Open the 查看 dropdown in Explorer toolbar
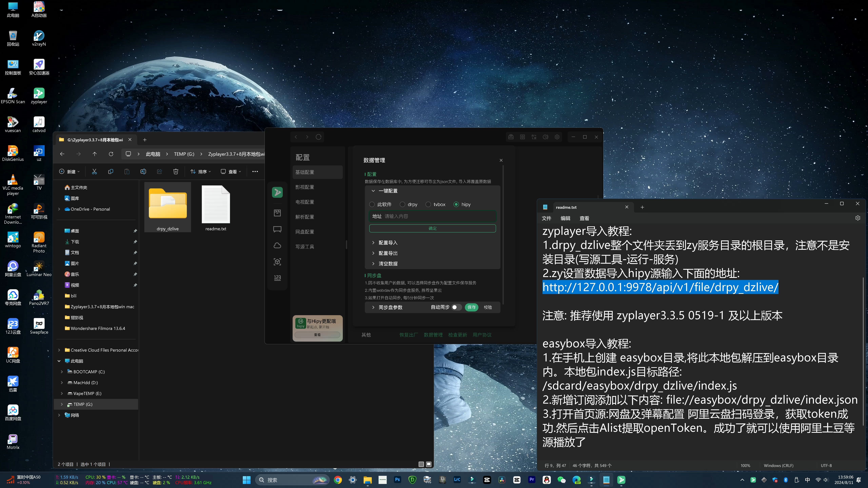The image size is (868, 488). pos(231,172)
